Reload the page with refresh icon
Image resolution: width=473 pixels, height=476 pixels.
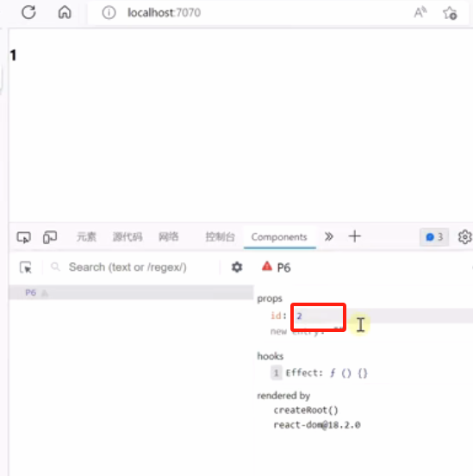[x=28, y=12]
